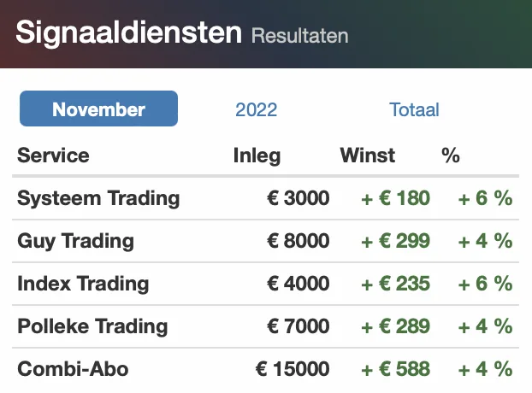This screenshot has width=532, height=393.
Task: Switch to the 2022 results tab
Action: point(256,109)
